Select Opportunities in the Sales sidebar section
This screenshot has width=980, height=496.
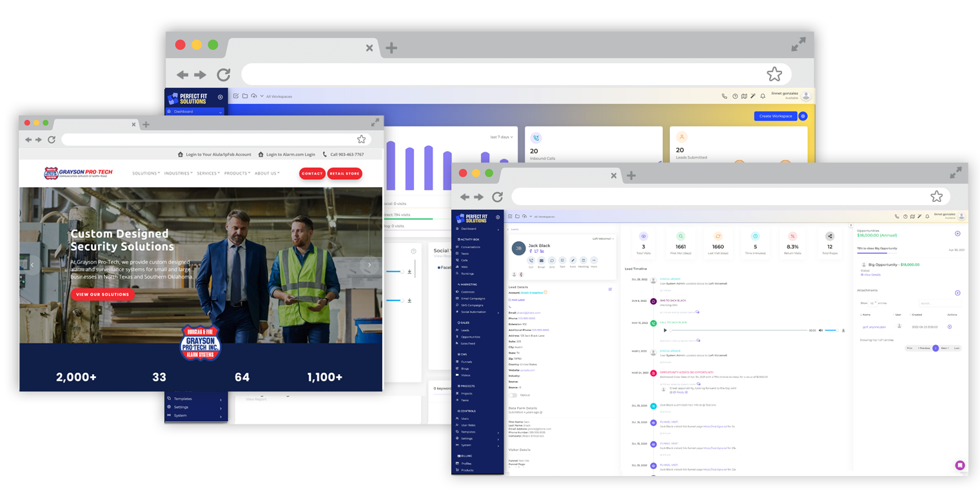pos(471,337)
